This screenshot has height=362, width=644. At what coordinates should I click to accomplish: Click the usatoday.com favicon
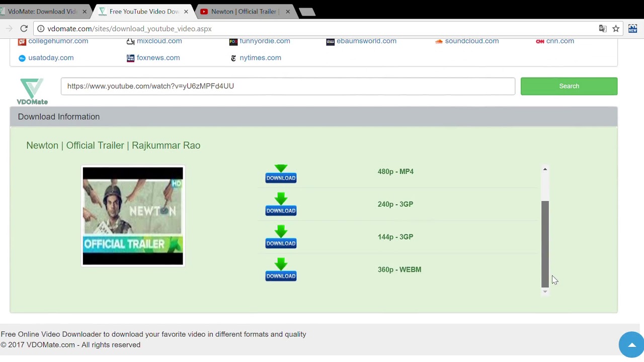coord(22,58)
